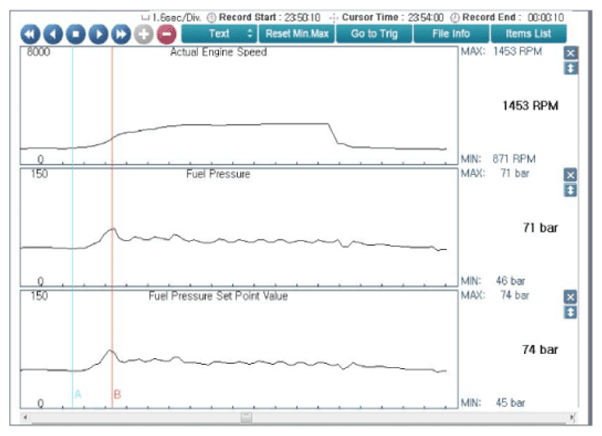
Task: Close the Fuel Pressure graph
Action: point(570,174)
